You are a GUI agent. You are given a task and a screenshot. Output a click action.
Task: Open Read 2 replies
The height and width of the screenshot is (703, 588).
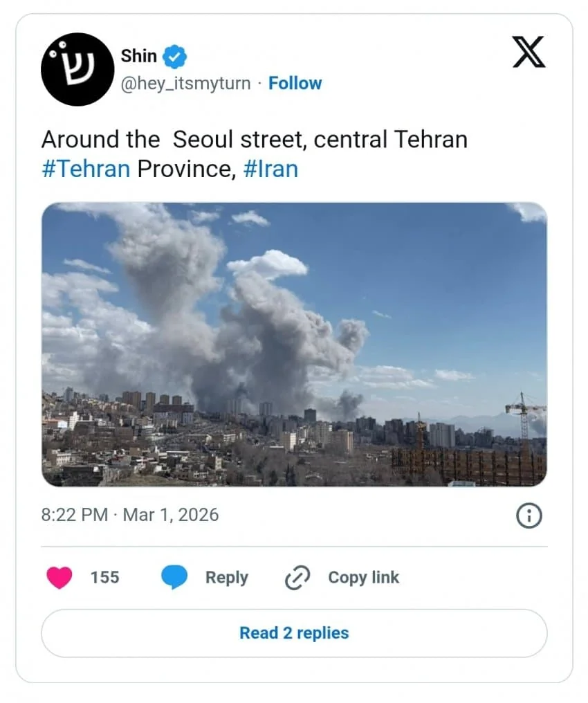click(x=294, y=633)
